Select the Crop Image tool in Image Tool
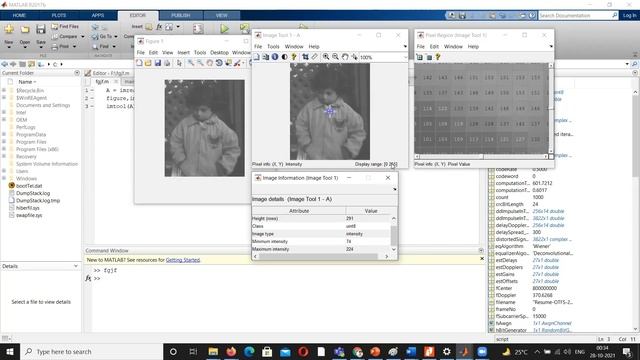Viewport: 640px width, 360px height. 305,57
